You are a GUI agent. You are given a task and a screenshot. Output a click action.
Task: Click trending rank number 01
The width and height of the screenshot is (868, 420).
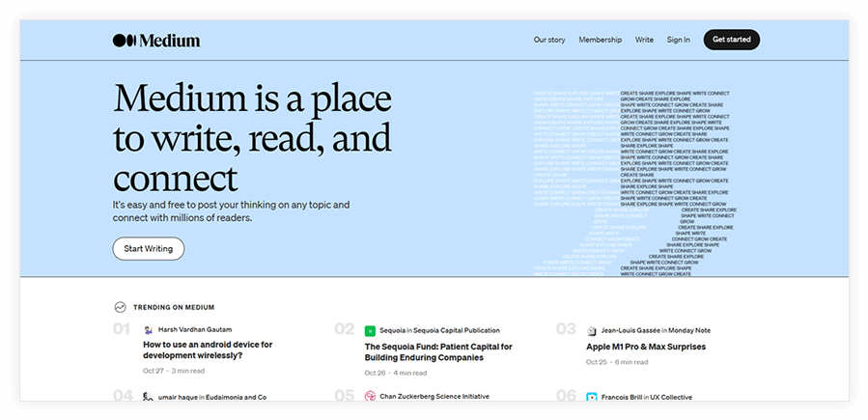coord(122,330)
